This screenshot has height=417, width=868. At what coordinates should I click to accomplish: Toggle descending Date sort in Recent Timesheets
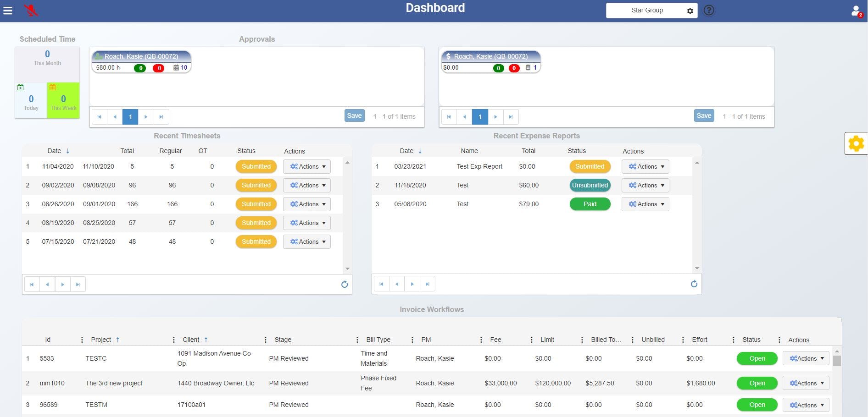pyautogui.click(x=68, y=150)
